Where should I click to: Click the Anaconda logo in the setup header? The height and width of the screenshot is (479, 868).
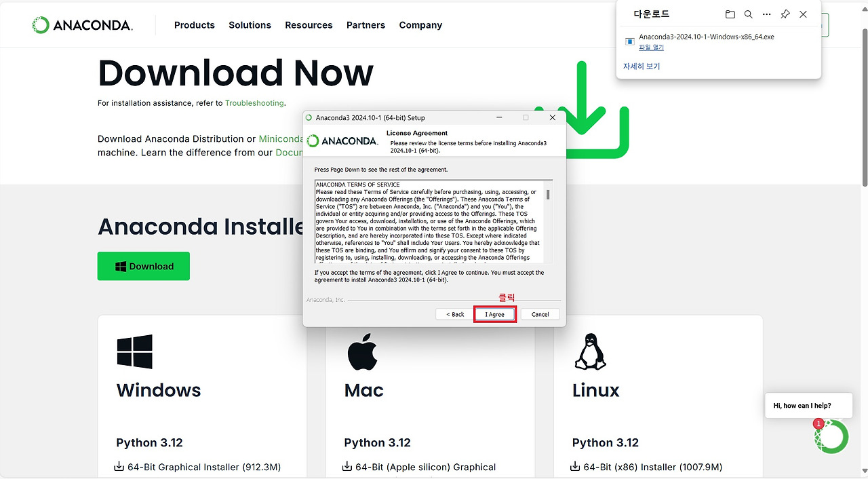[x=342, y=141]
